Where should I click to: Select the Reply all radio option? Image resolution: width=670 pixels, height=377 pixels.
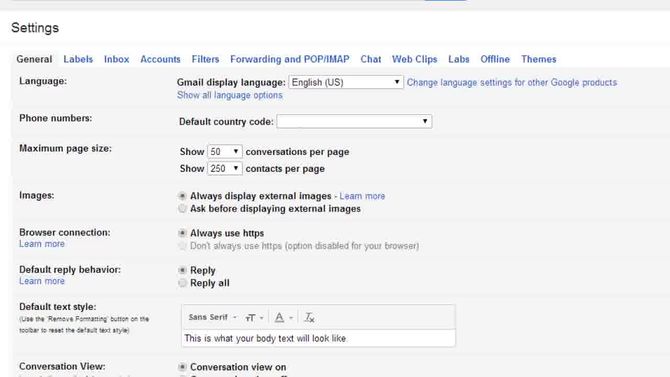(182, 283)
